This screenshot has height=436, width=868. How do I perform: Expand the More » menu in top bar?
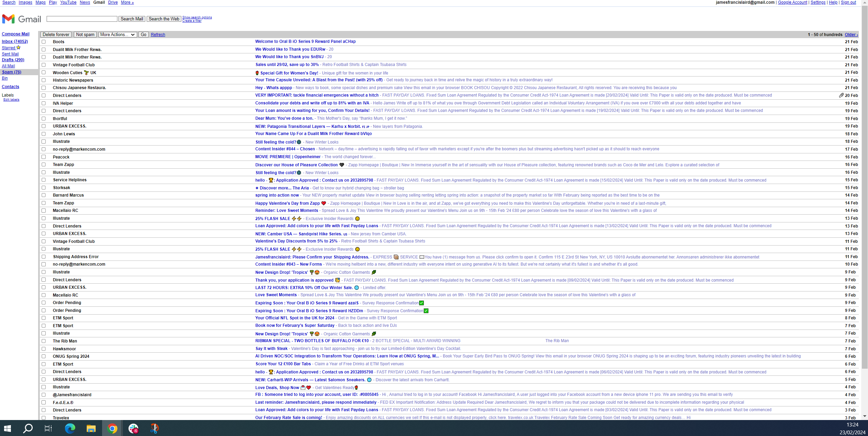127,2
